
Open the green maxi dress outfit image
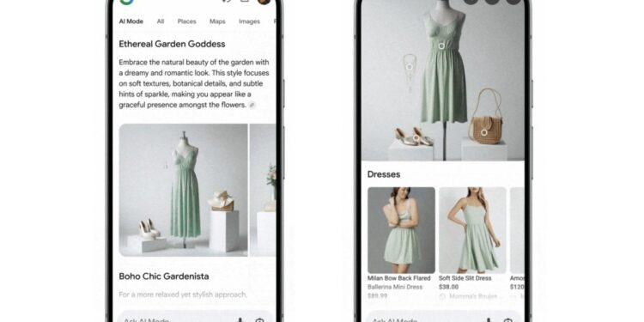183,190
